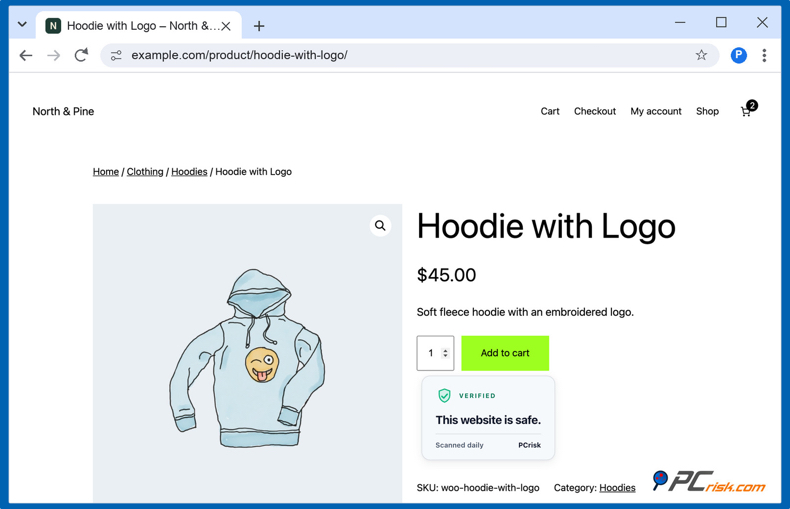Bookmark this page with the star icon

(x=701, y=55)
